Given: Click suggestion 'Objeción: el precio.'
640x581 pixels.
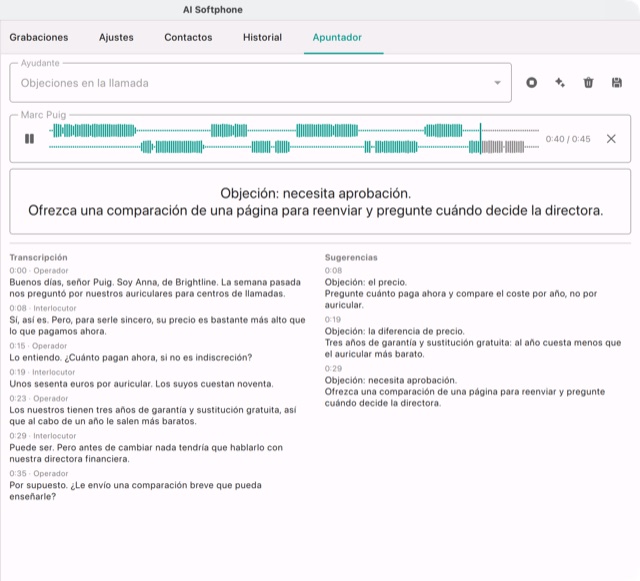Looking at the screenshot, I should pyautogui.click(x=366, y=282).
